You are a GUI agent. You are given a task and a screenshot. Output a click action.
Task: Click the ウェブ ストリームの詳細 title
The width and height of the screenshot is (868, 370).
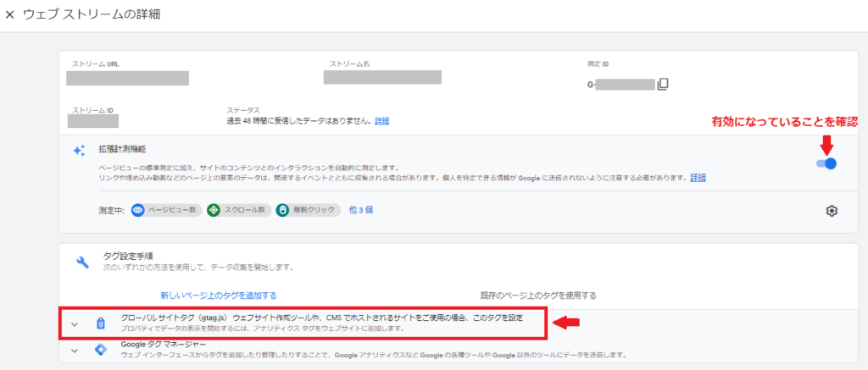coord(92,15)
